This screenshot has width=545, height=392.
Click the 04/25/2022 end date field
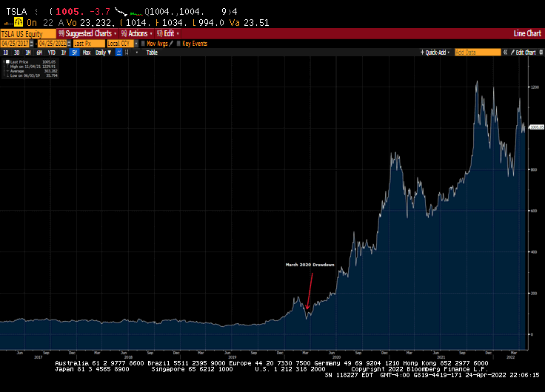(x=52, y=44)
